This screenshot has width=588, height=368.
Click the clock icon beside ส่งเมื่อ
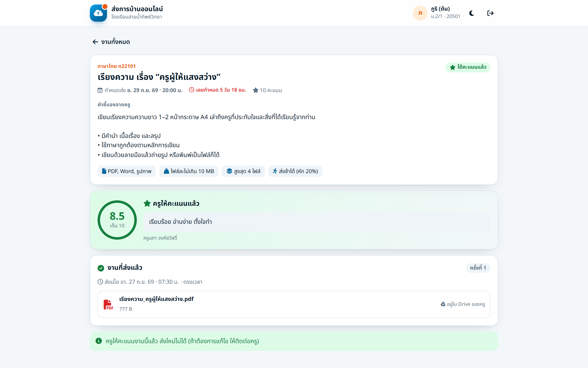coord(100,282)
